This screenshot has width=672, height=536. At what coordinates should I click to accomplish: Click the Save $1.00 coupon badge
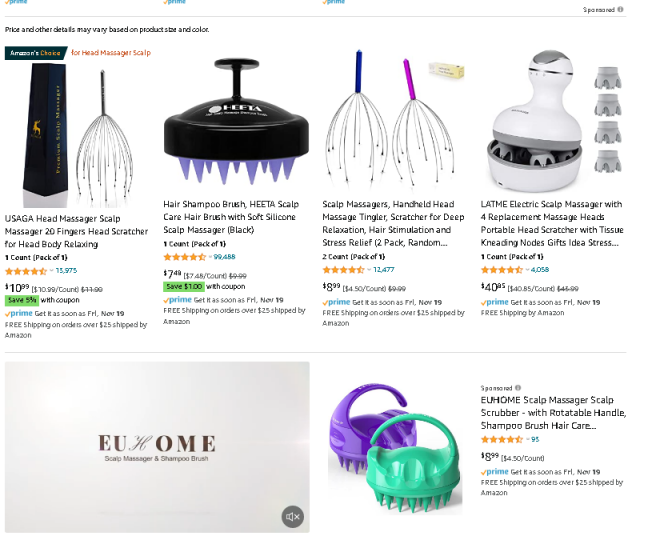point(184,286)
